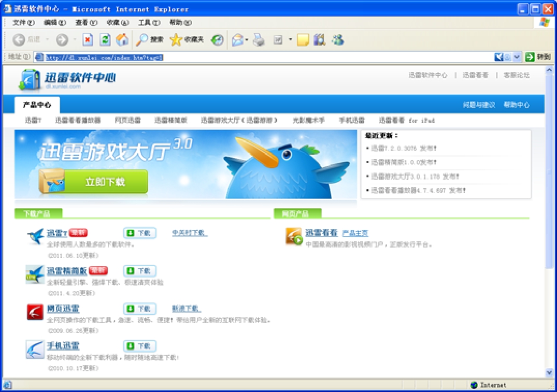
Task: Go to the home page icon
Action: pyautogui.click(x=122, y=40)
